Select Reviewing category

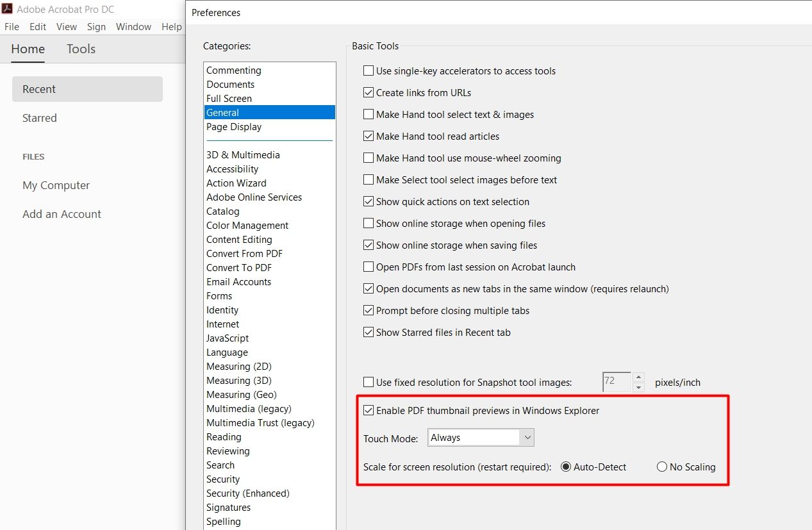[x=270, y=451]
